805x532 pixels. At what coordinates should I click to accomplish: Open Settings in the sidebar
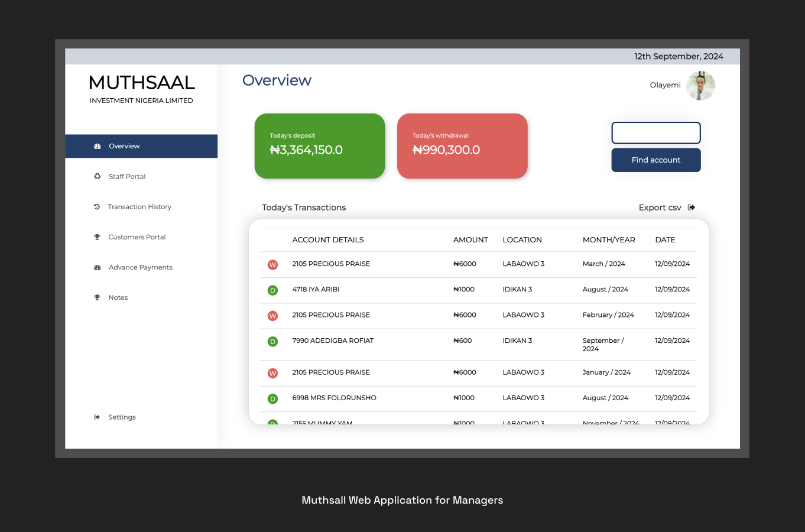(x=122, y=417)
